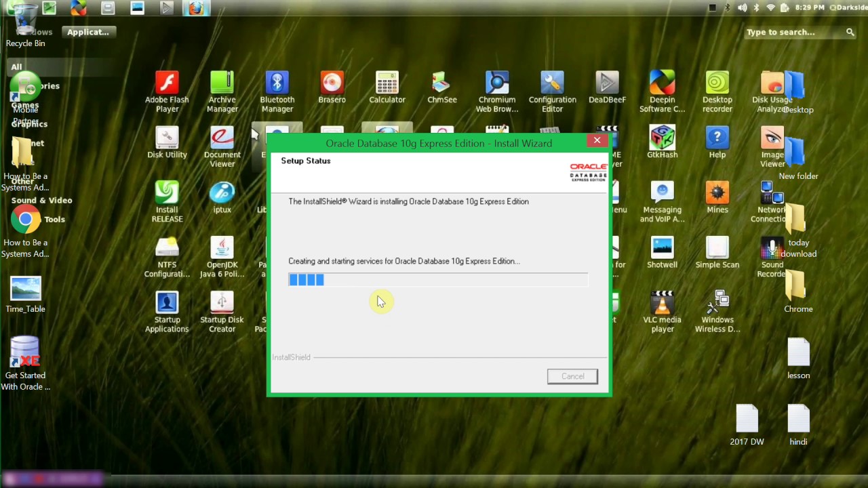
Task: Open iptux messenger icon
Action: pyautogui.click(x=222, y=192)
